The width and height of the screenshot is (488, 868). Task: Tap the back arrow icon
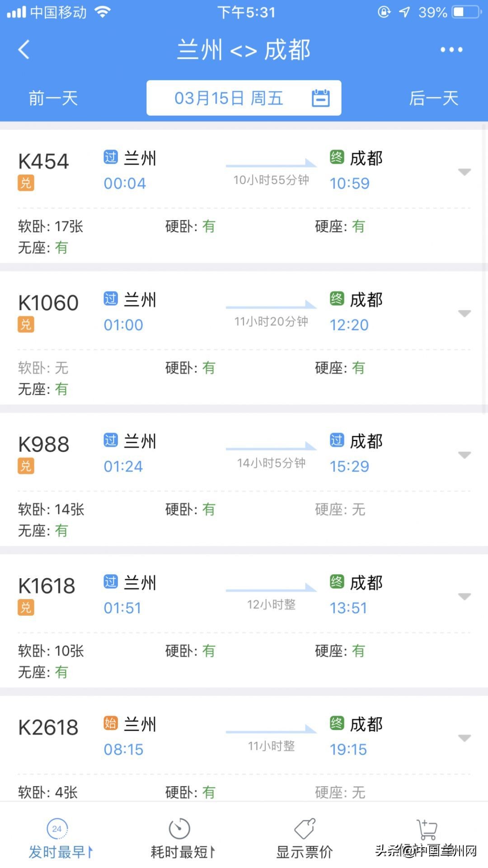[x=24, y=49]
